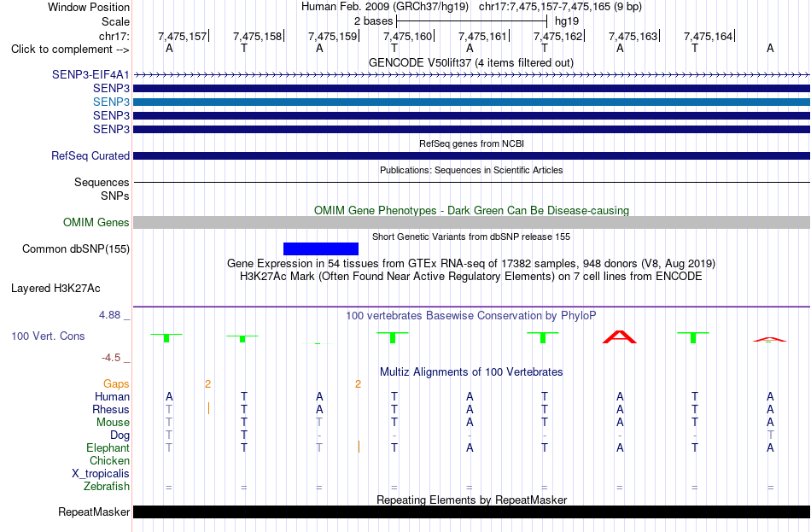The image size is (811, 532).
Task: Click the red PhyloP 'A' conservation logo
Action: (620, 337)
